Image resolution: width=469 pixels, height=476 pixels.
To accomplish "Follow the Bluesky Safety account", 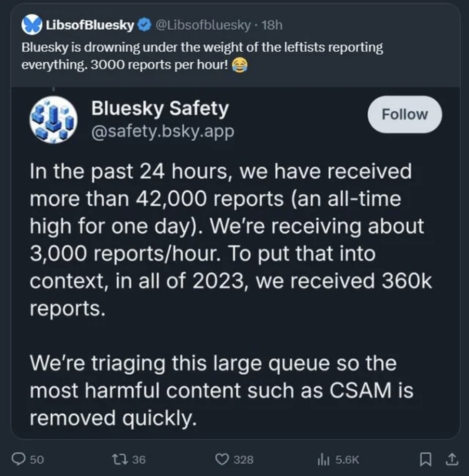I will tap(405, 114).
